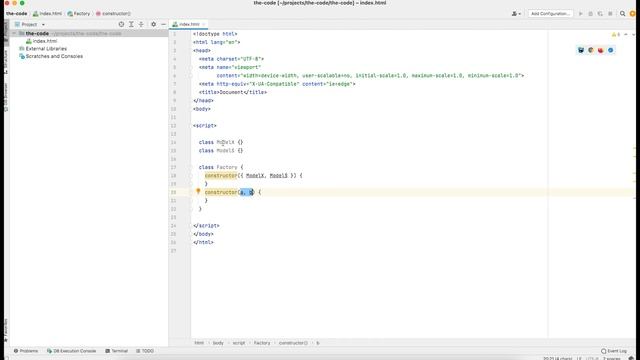Click the title tag text Document on line 8
This screenshot has height=360, width=640.
pyautogui.click(x=231, y=92)
